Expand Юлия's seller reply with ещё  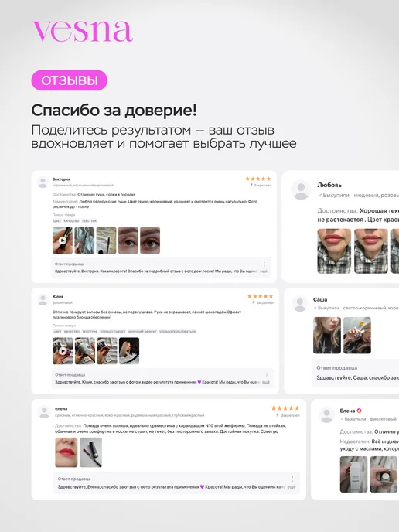tap(266, 382)
